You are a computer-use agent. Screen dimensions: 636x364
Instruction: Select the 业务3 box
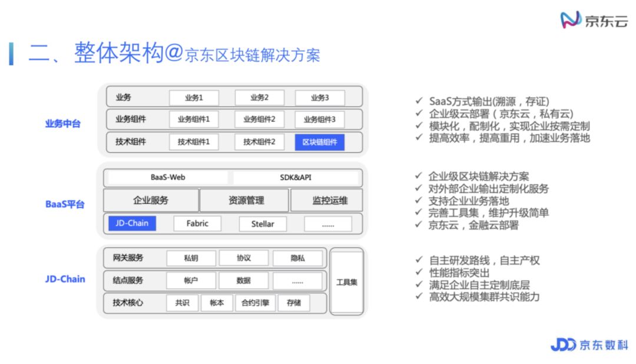point(320,98)
